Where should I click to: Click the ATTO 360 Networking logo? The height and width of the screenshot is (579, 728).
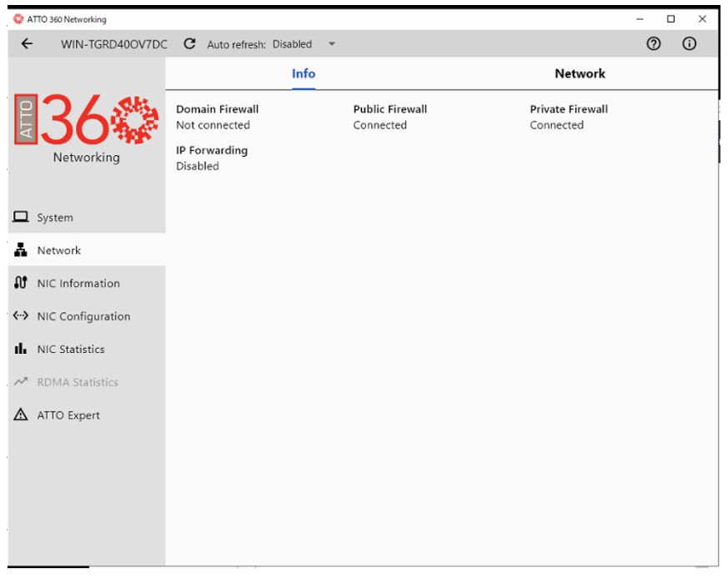[87, 128]
